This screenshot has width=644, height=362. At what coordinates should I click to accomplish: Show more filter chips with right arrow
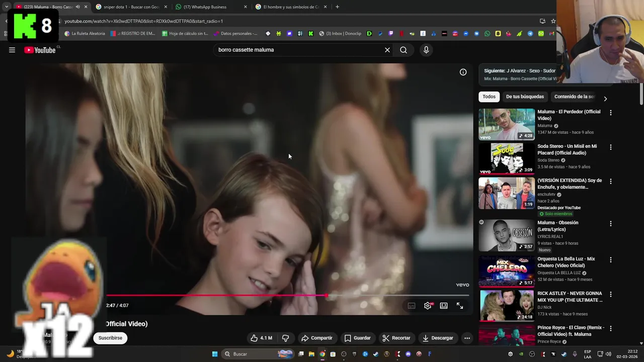click(x=605, y=99)
